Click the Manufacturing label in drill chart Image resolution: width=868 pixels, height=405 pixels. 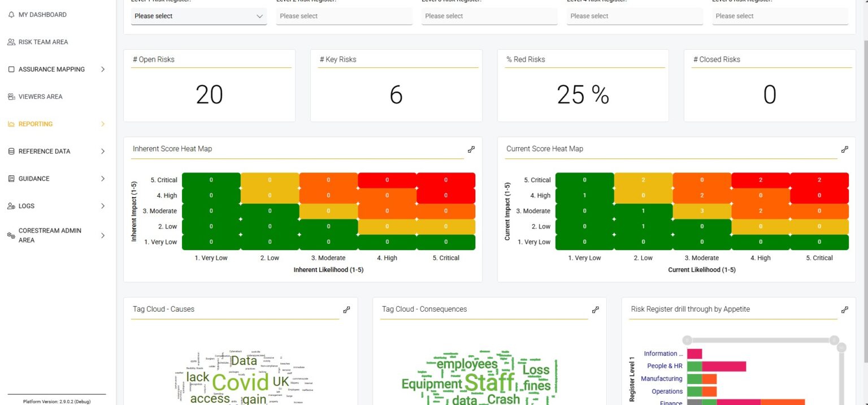(661, 378)
